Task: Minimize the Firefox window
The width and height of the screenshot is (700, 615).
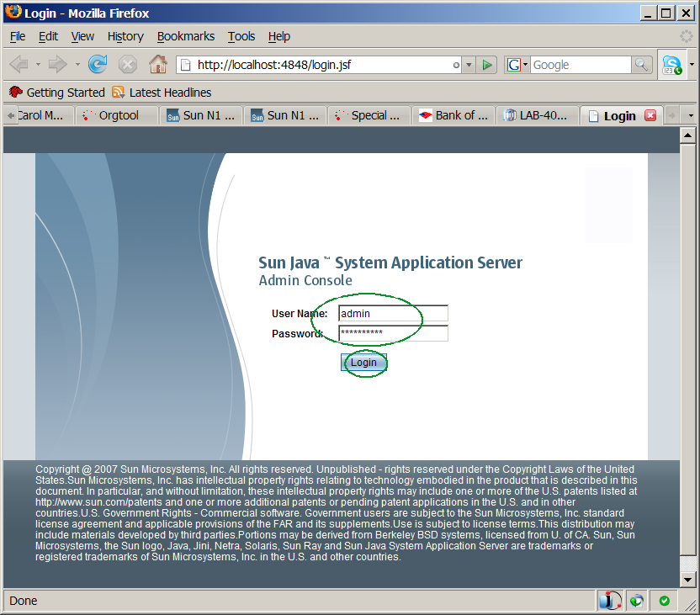Action: [648, 13]
